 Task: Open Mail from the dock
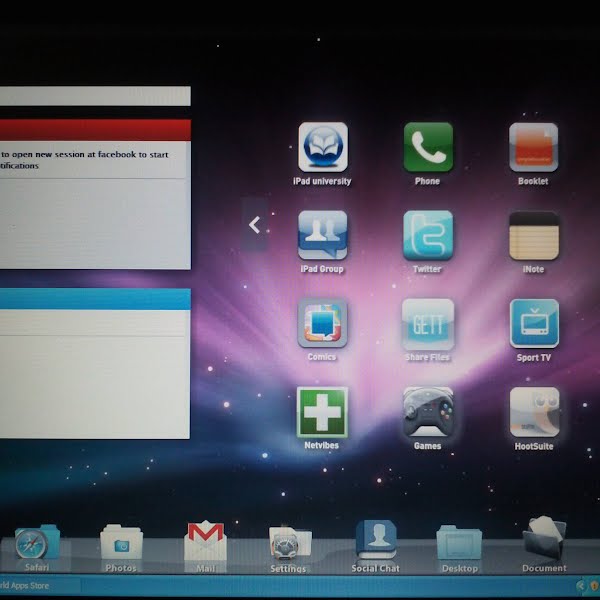(205, 544)
